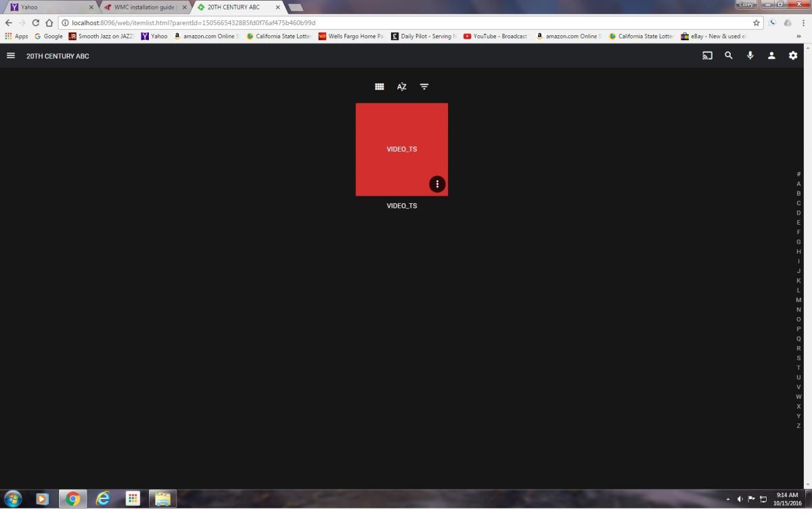This screenshot has width=812, height=516.
Task: Open Apps bookmarks shortcut
Action: 17,37
